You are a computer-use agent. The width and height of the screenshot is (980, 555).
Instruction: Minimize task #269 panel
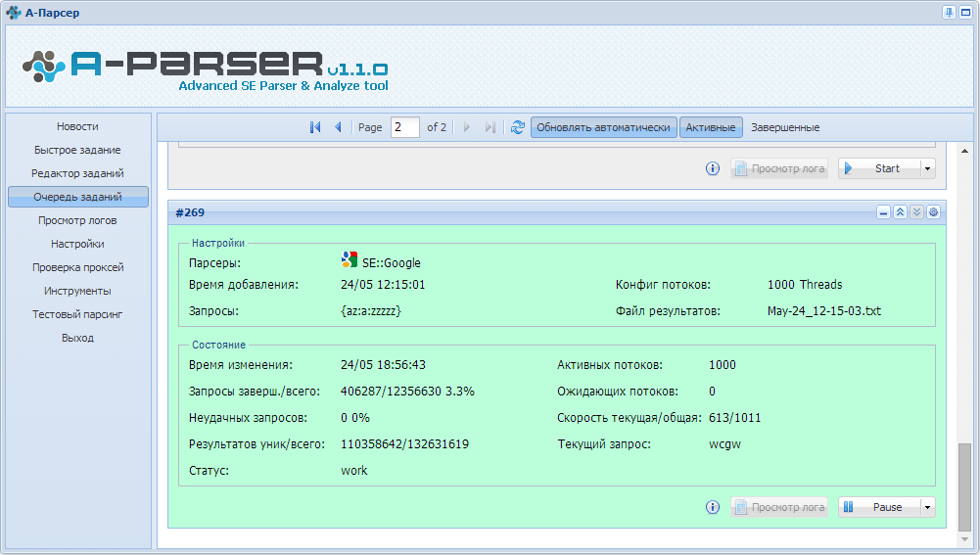pyautogui.click(x=883, y=212)
